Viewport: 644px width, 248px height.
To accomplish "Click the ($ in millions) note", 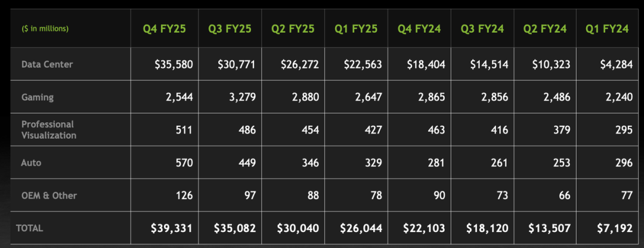I will coord(45,29).
